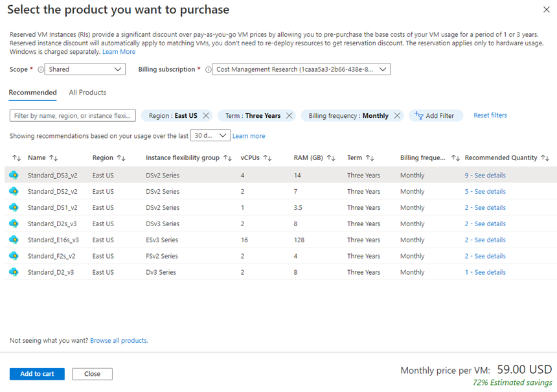Click the FSv2 Series flexibility group cell
The image size is (557, 392).
(x=162, y=256)
